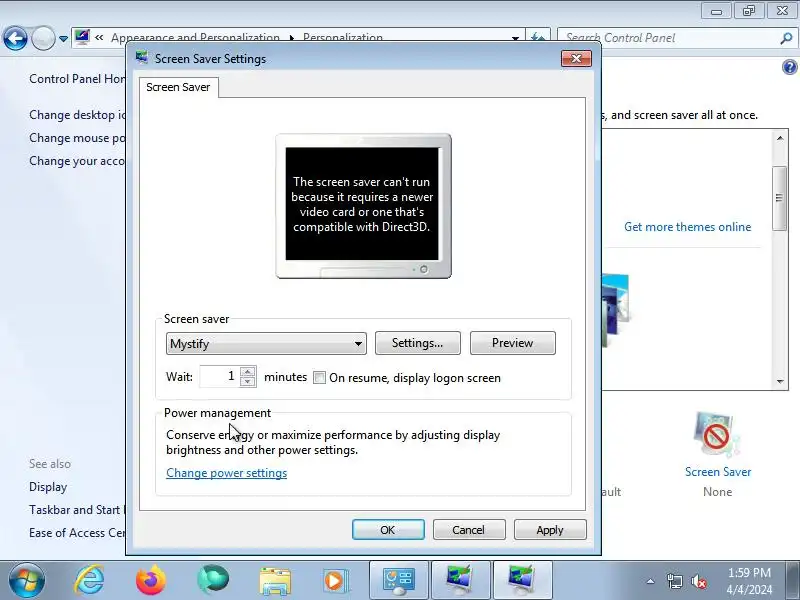Viewport: 800px width, 600px height.
Task: Open the address bar history dropdown
Action: coord(515,38)
